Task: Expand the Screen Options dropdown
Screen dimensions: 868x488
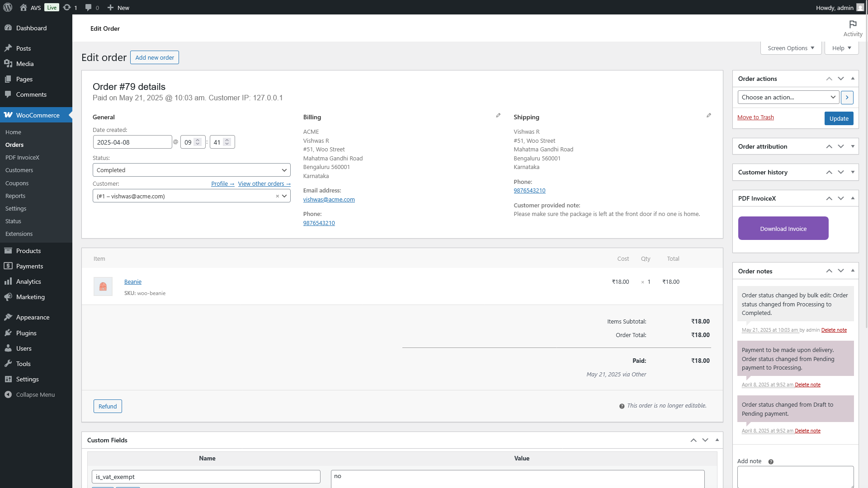Action: pyautogui.click(x=791, y=48)
